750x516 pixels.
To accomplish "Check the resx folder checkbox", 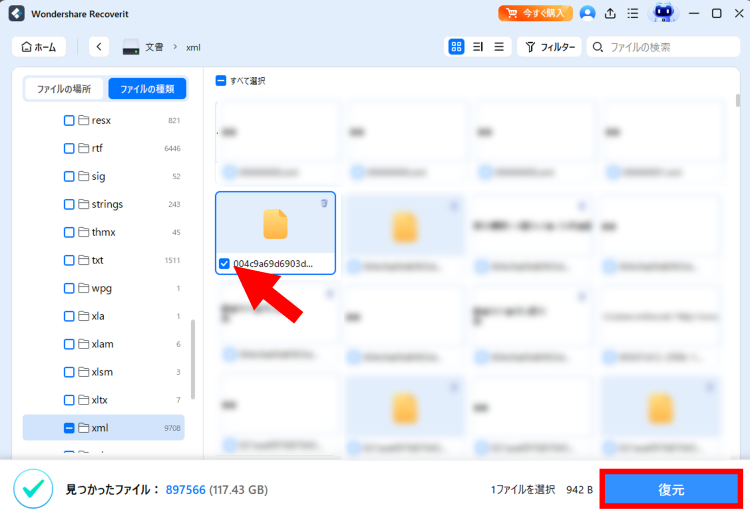I will tap(69, 121).
